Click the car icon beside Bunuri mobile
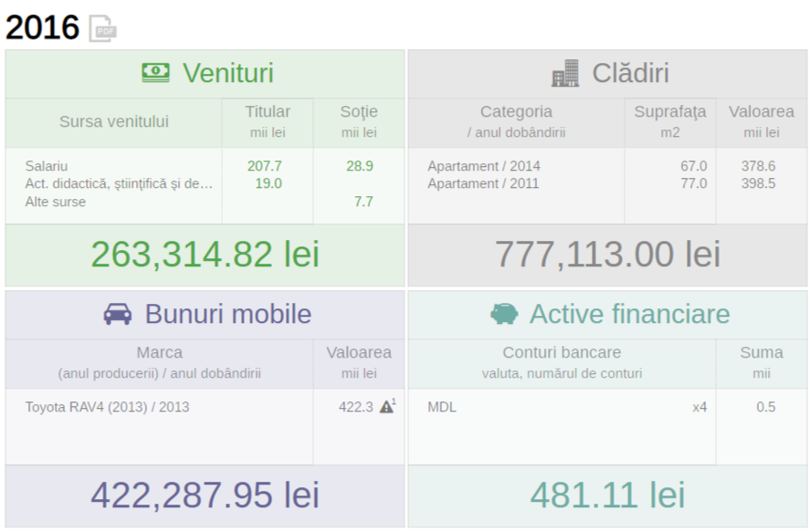810x532 pixels. [118, 314]
